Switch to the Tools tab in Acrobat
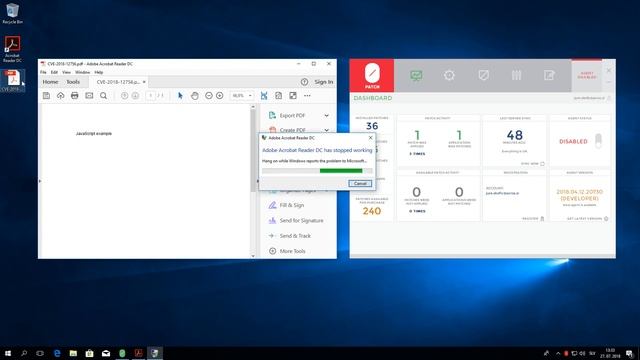This screenshot has width=640, height=360. [x=73, y=82]
